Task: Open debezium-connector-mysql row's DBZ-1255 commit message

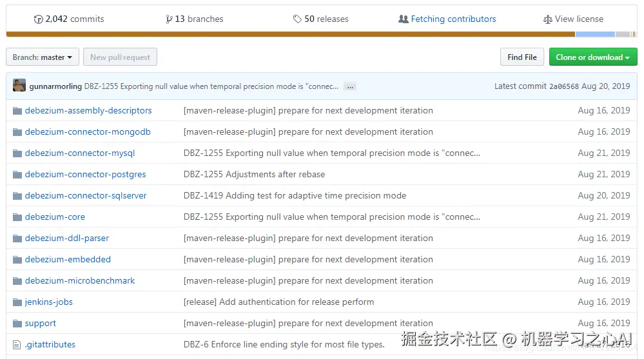Action: (x=332, y=153)
